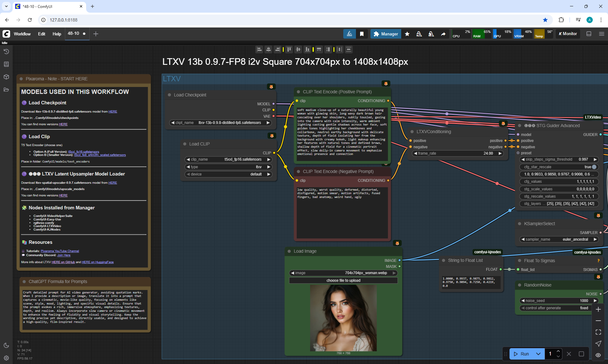Open the Manager panel
The height and width of the screenshot is (364, 608).
click(386, 34)
